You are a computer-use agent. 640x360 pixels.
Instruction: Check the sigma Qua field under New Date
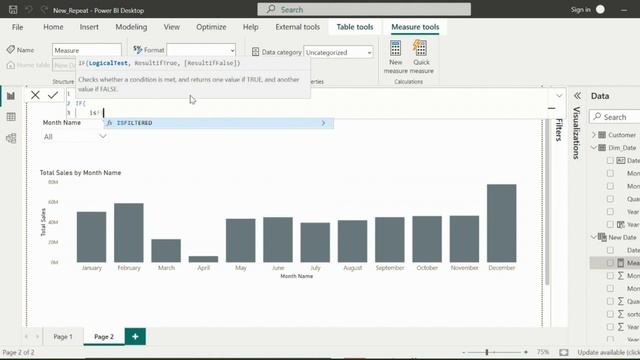[610, 301]
